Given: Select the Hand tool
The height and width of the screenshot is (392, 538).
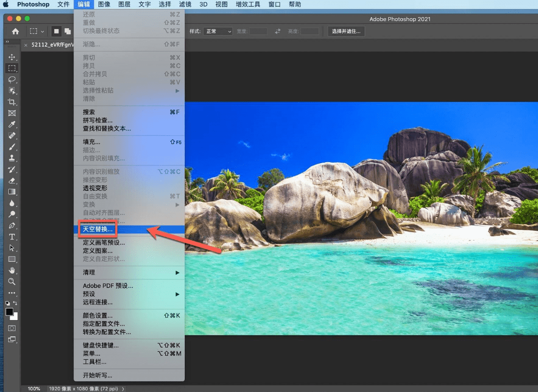Looking at the screenshot, I should point(12,270).
